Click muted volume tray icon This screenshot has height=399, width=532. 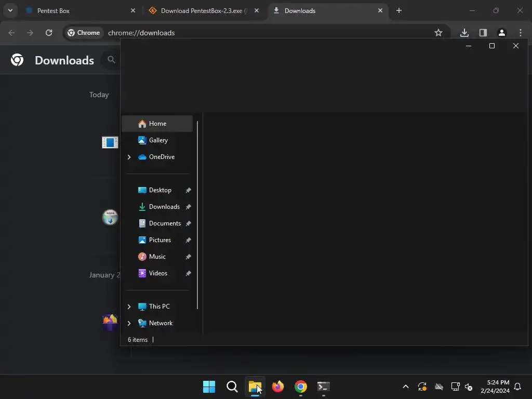[469, 387]
